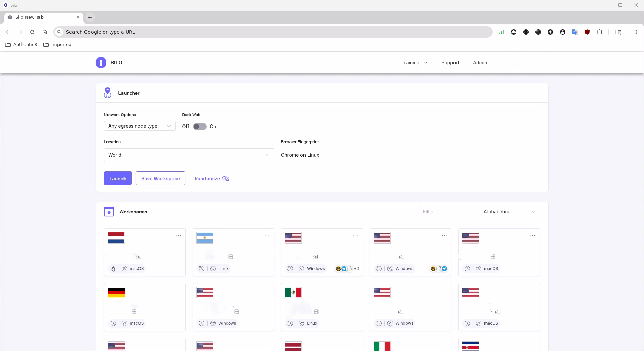Open the Network Options dropdown
Screen dimensions: 644x351
(x=140, y=126)
